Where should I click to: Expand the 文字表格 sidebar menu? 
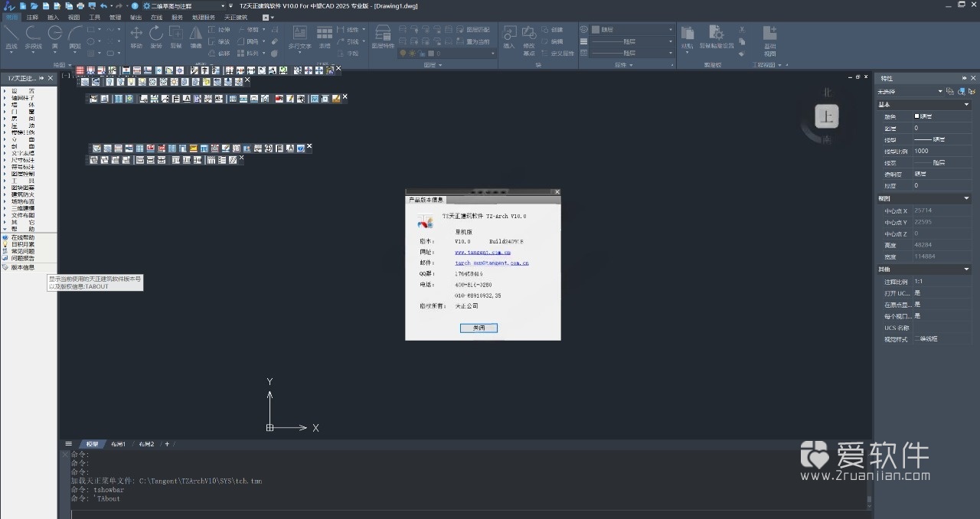[x=22, y=153]
